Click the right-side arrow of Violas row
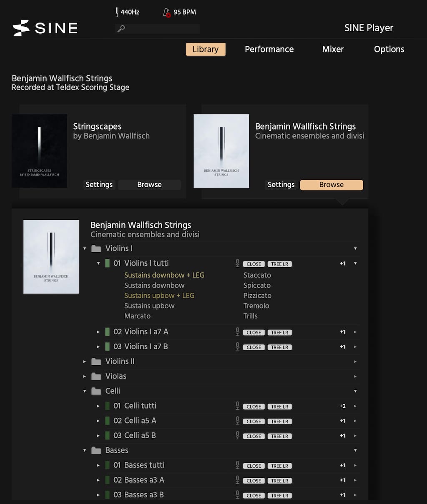Screen dimensions: 427x504 [x=355, y=376]
